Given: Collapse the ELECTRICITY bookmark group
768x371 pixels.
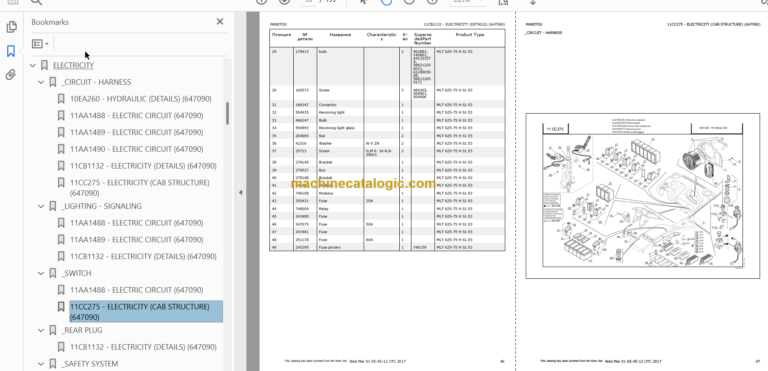Looking at the screenshot, I should tap(33, 65).
